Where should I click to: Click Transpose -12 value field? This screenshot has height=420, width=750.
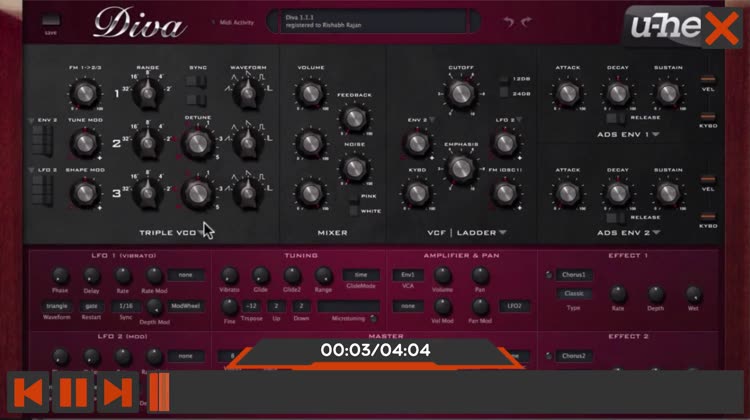[251, 306]
